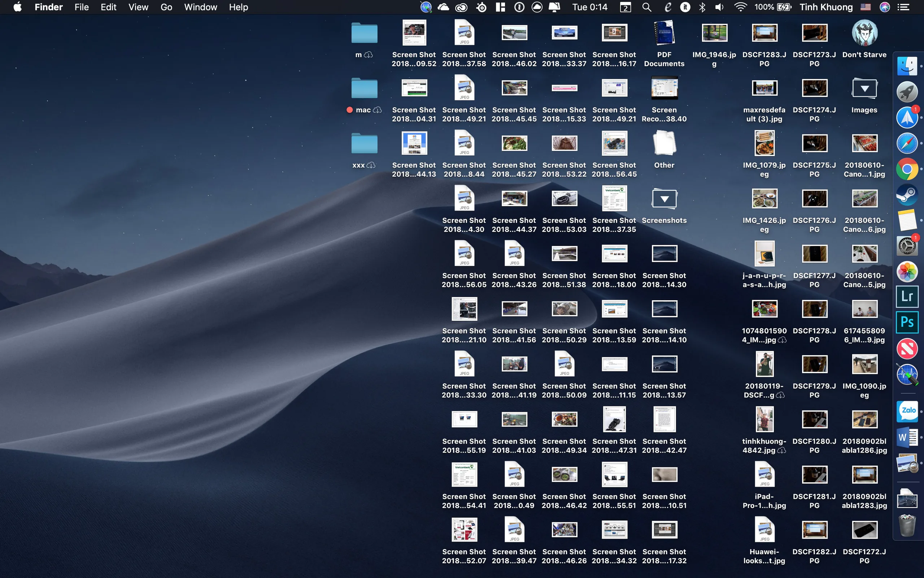
Task: Open the File menu
Action: [x=81, y=7]
